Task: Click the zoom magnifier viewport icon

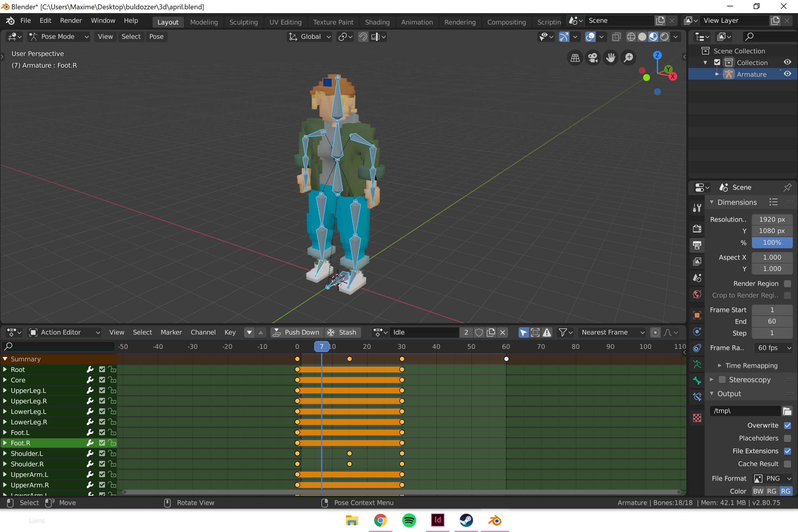Action: (629, 58)
